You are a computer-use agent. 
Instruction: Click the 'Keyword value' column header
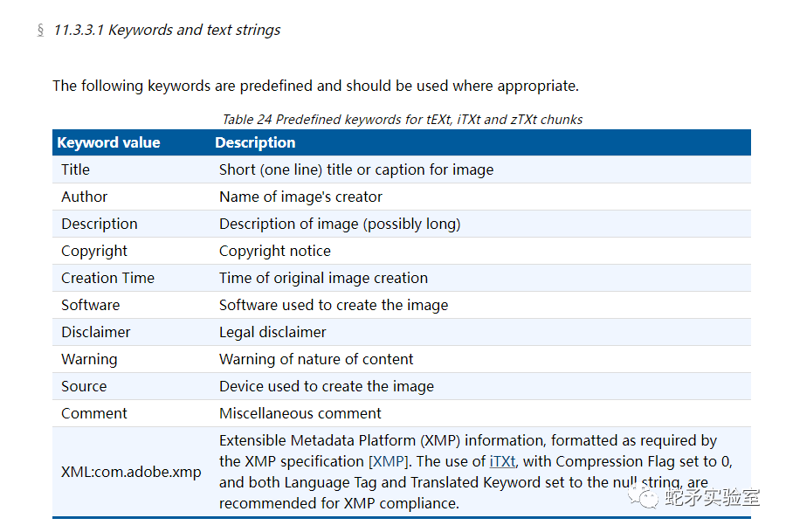pyautogui.click(x=109, y=142)
